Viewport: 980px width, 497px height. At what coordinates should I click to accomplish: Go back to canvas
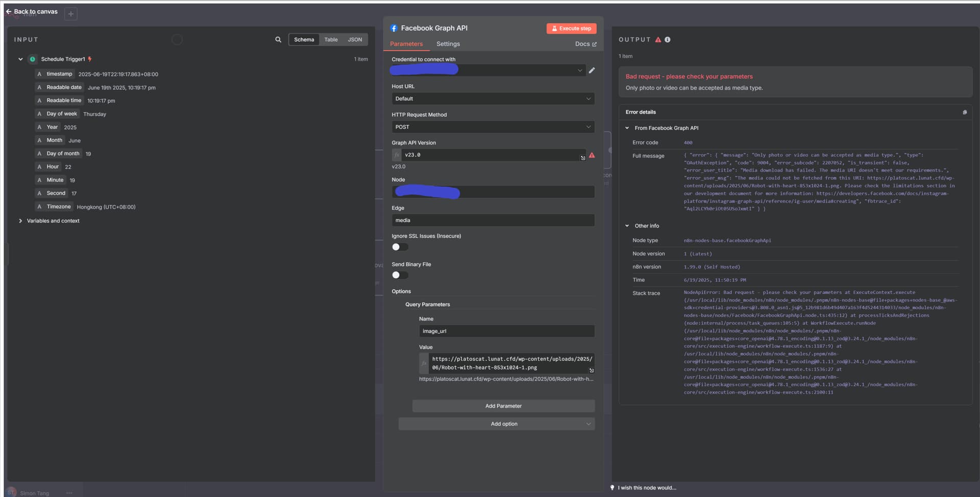pos(32,11)
